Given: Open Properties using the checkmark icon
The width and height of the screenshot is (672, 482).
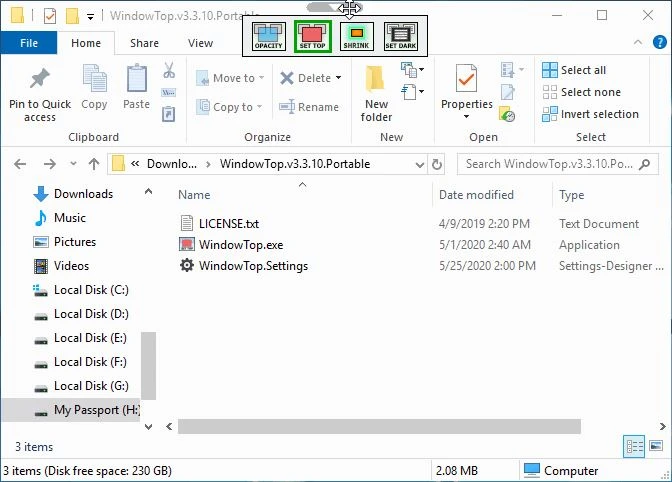Looking at the screenshot, I should tap(466, 79).
